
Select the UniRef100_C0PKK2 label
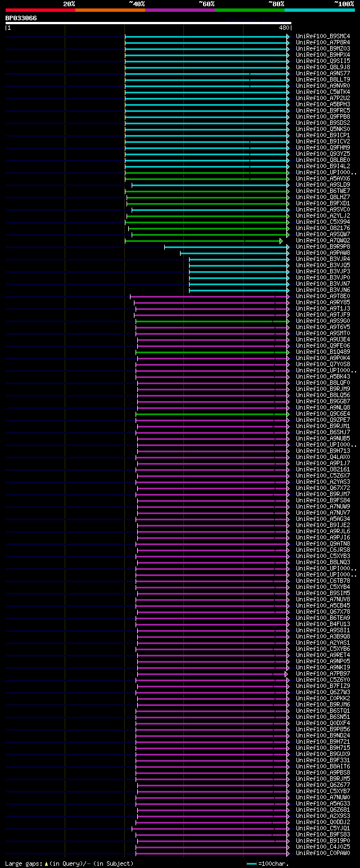click(323, 699)
